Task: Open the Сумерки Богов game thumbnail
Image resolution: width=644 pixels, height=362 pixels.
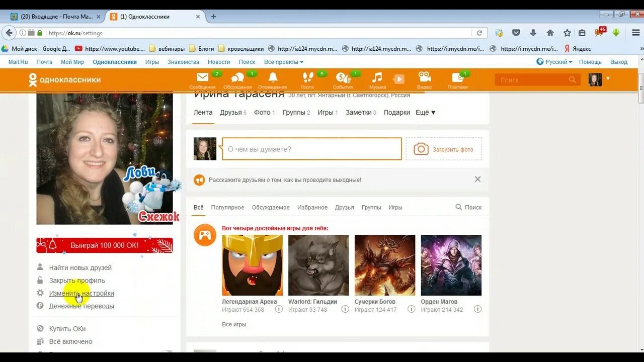Action: [385, 265]
